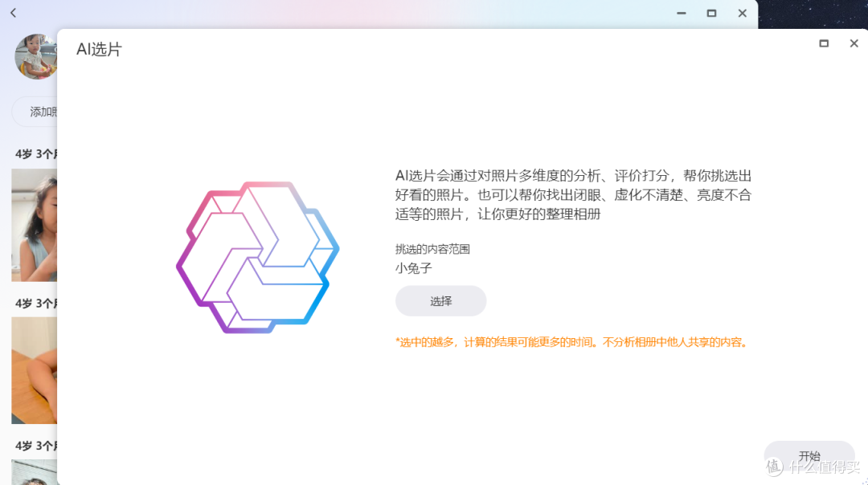868x485 pixels.
Task: Open the topmost photo thumbnail of the girl
Action: [x=34, y=225]
